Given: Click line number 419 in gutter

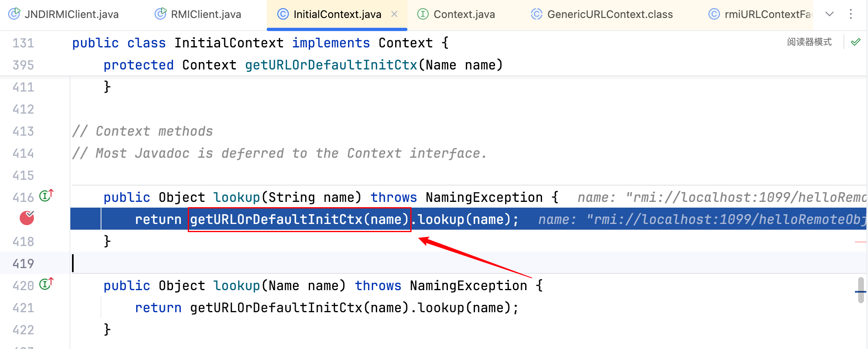Looking at the screenshot, I should 23,264.
